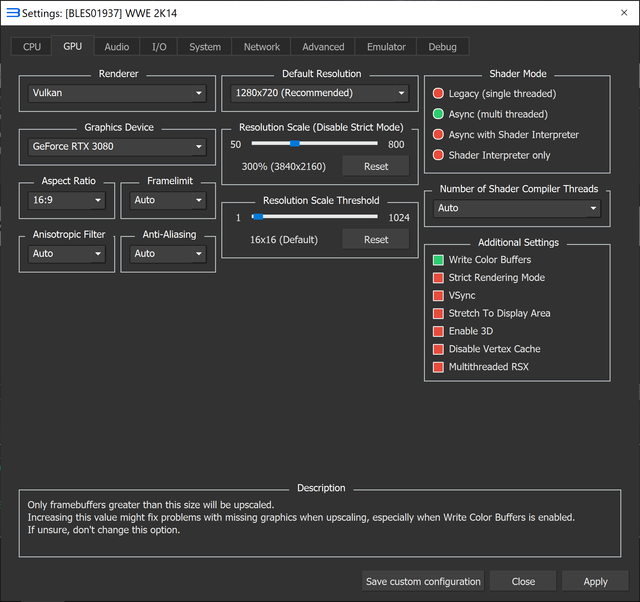Switch to the CPU tab
Viewport: 640px width, 602px height.
click(32, 47)
